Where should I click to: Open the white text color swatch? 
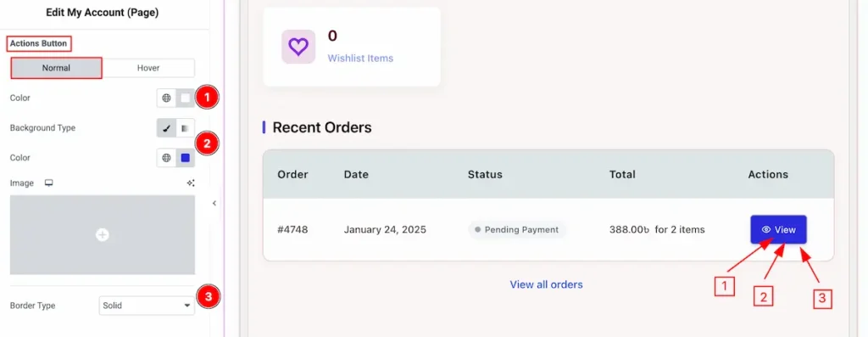pos(186,98)
